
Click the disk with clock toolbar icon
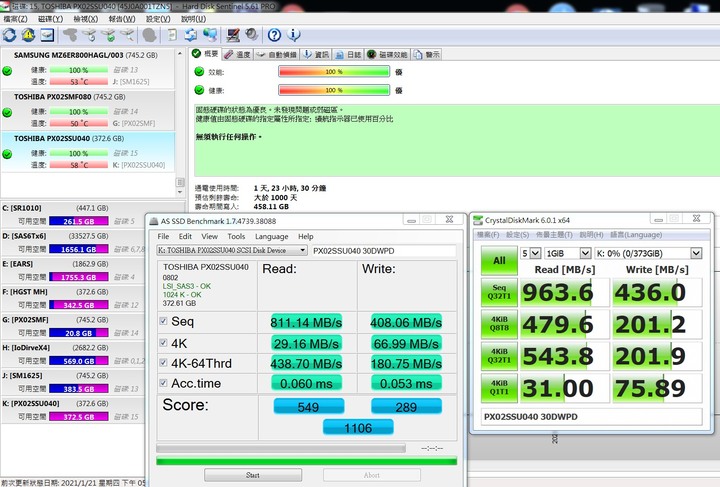point(90,35)
